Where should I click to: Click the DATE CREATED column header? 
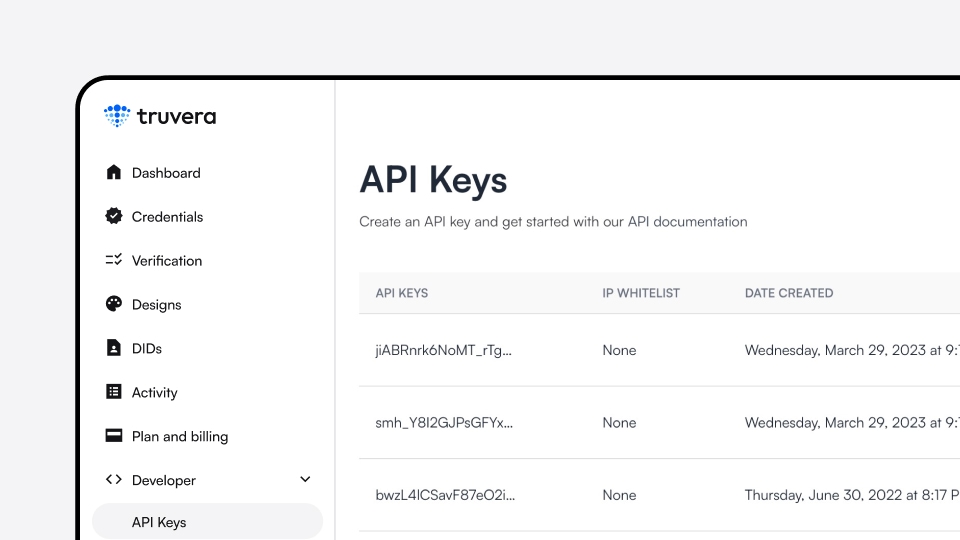coord(789,293)
